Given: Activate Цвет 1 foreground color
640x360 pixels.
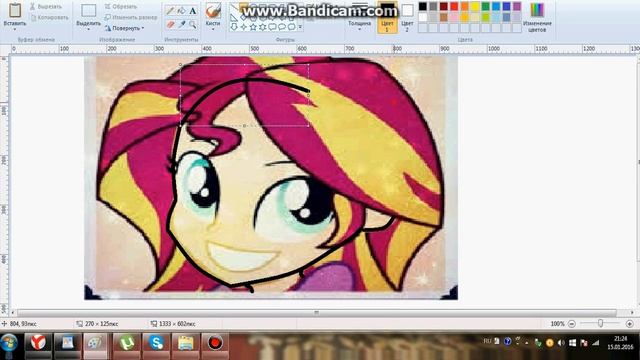Looking at the screenshot, I should tap(387, 17).
